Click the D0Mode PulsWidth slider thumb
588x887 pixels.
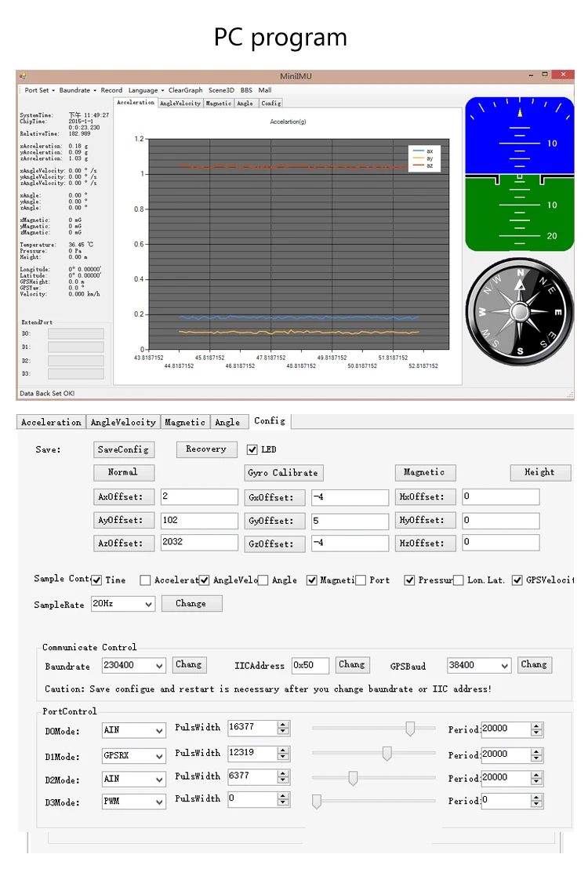410,729
